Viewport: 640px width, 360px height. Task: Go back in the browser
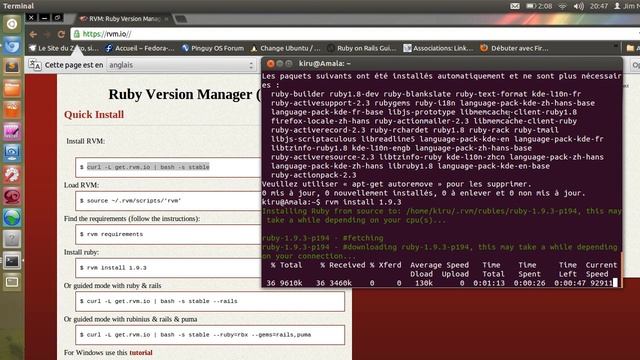(x=33, y=34)
